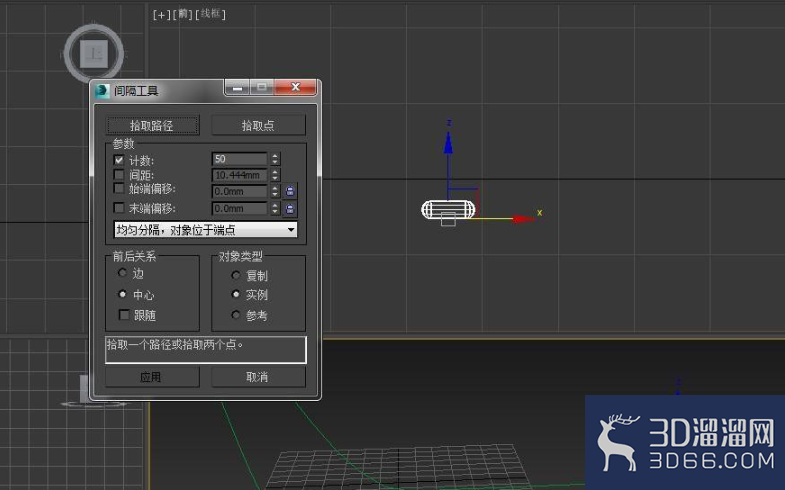Close the 间隔工具 dialog
785x490 pixels.
[295, 87]
